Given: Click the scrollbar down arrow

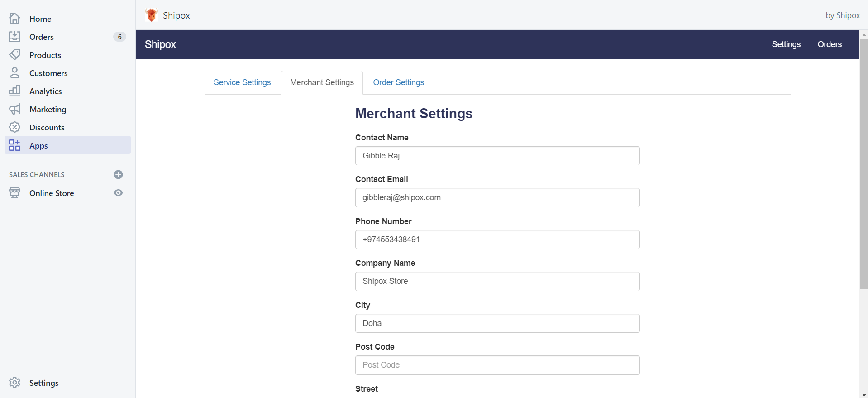Looking at the screenshot, I should point(864,395).
